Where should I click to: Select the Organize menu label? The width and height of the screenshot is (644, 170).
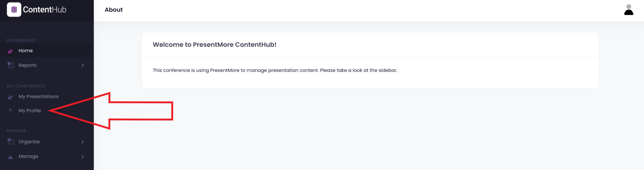pyautogui.click(x=29, y=142)
